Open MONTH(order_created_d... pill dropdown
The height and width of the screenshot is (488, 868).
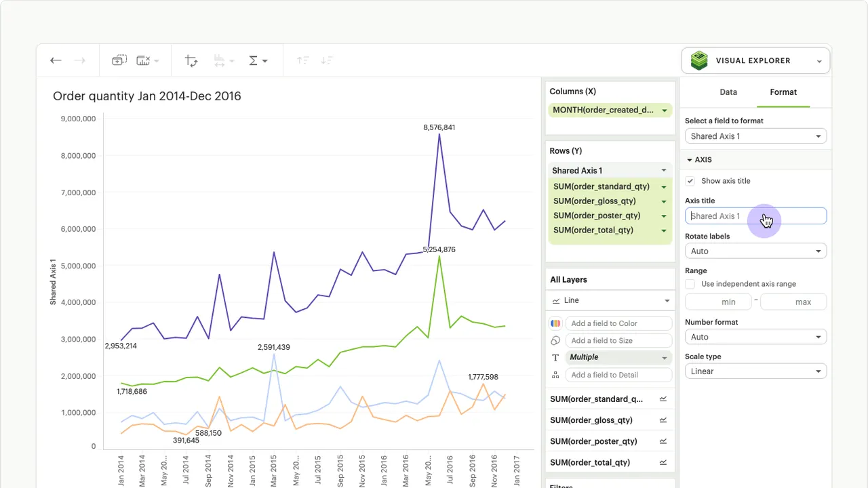coord(665,110)
